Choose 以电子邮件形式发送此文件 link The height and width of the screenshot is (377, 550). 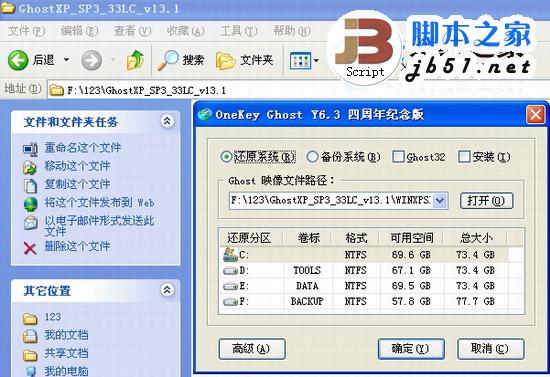pos(99,225)
